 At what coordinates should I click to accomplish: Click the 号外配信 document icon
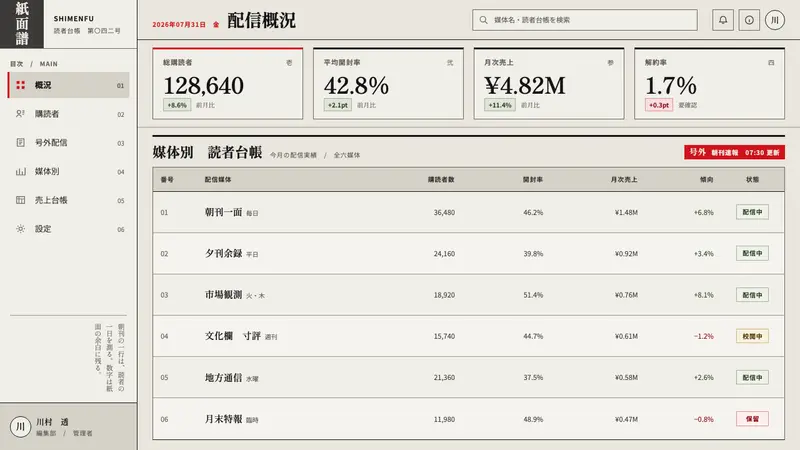point(20,142)
